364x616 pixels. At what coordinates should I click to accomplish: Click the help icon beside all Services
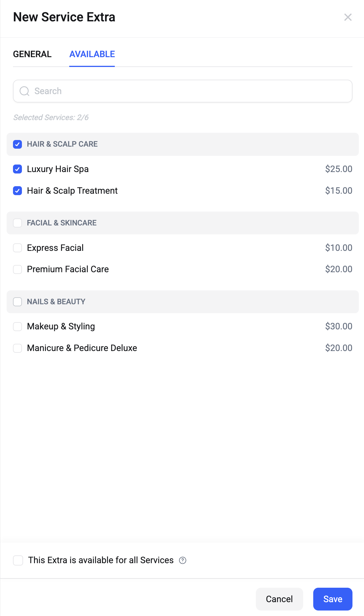point(183,560)
